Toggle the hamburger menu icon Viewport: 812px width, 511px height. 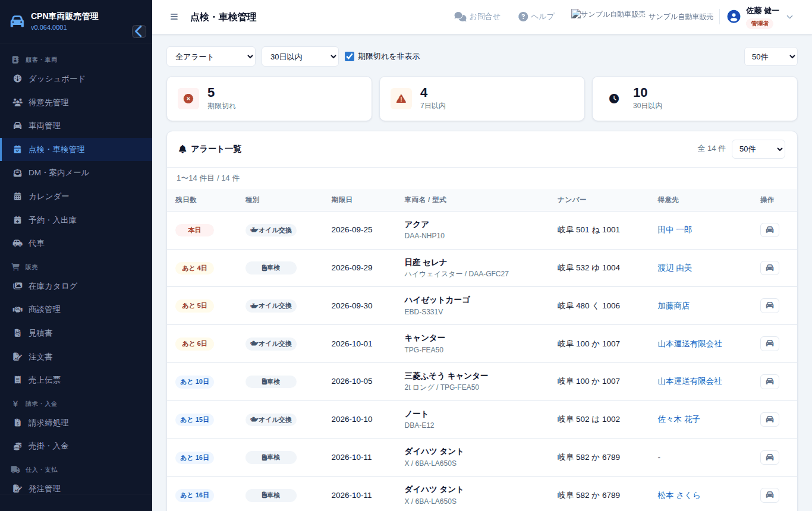coord(174,17)
